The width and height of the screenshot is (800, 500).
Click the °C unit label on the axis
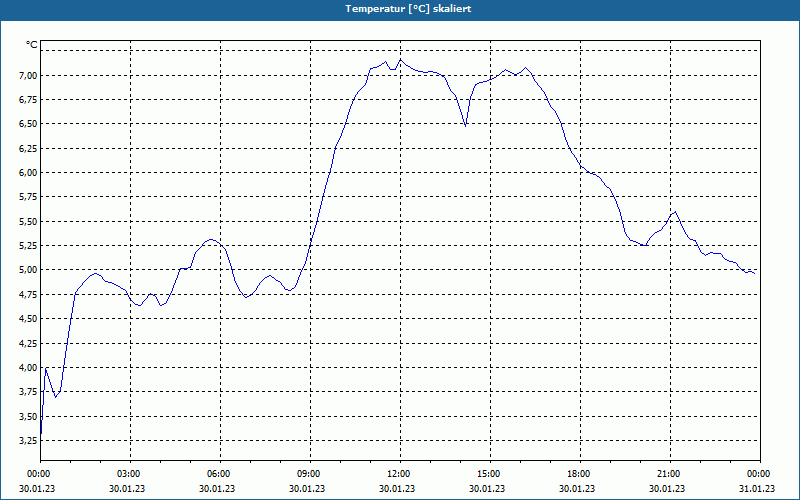tap(32, 45)
